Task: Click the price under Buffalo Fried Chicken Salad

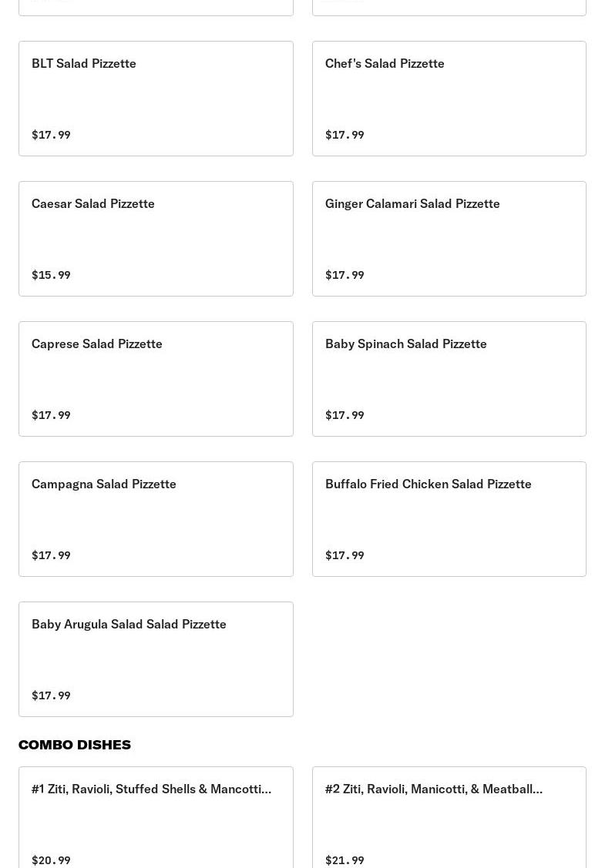Action: pyautogui.click(x=345, y=555)
